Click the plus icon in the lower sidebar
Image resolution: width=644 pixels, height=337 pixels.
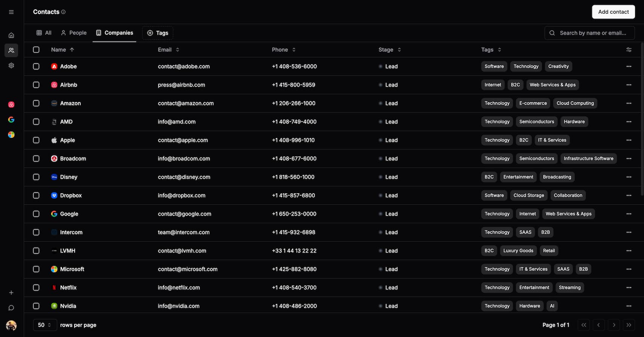[x=11, y=292]
